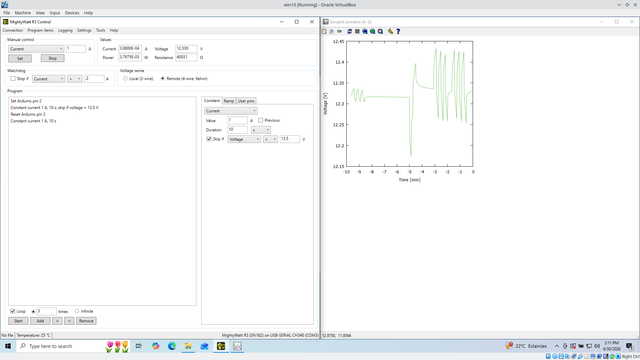Open the Copilot taskbar icon

click(x=156, y=346)
